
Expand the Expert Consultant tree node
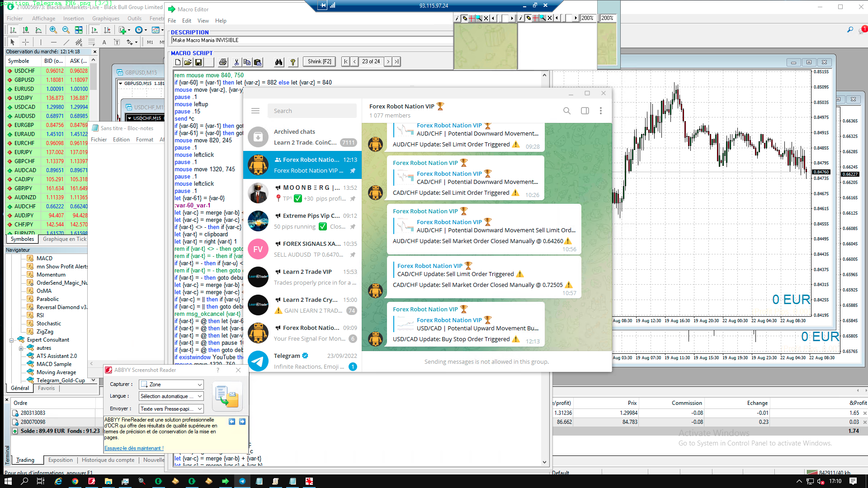tap(12, 340)
